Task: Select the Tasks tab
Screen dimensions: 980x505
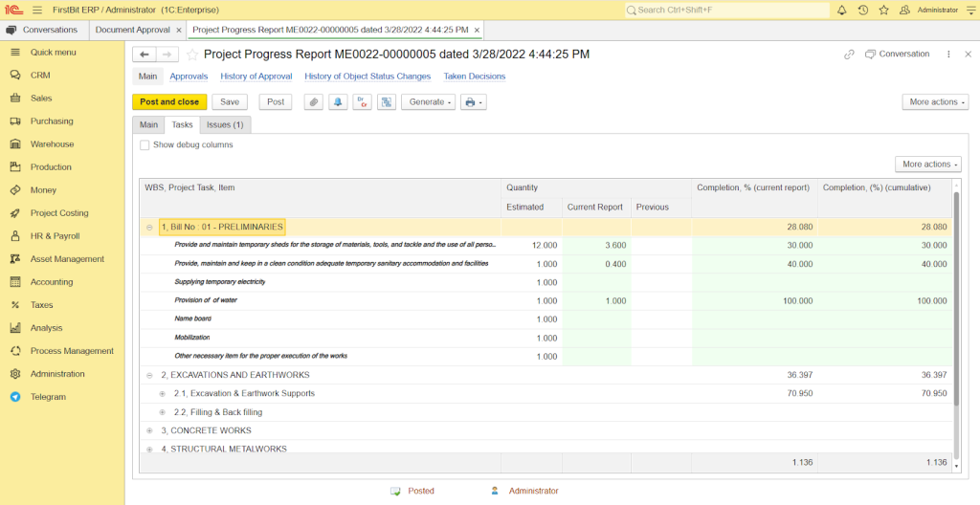Action: point(182,124)
